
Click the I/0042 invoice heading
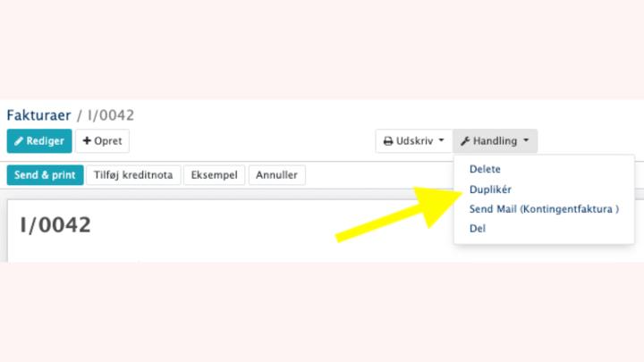click(x=55, y=225)
